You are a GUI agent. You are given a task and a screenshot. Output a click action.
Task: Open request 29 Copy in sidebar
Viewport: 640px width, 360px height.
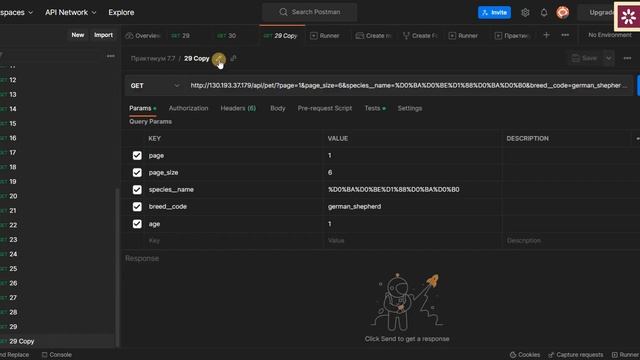(22, 341)
